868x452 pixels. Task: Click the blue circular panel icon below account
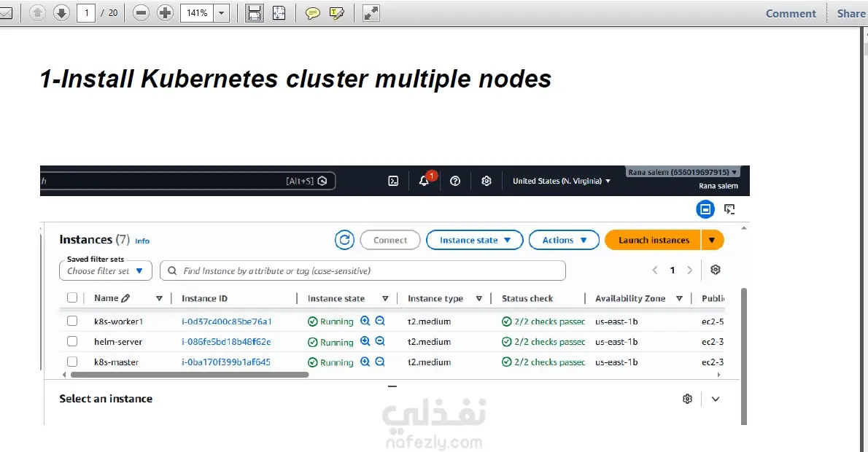coord(705,209)
